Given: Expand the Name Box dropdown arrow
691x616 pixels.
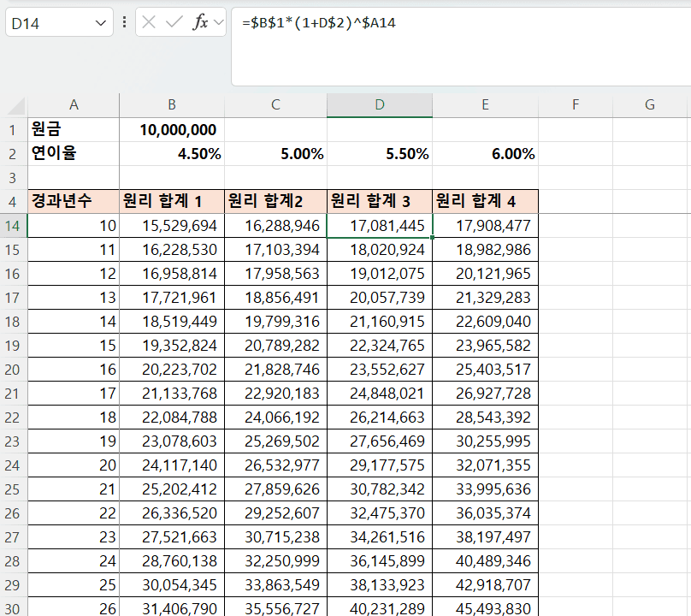Looking at the screenshot, I should (x=101, y=22).
